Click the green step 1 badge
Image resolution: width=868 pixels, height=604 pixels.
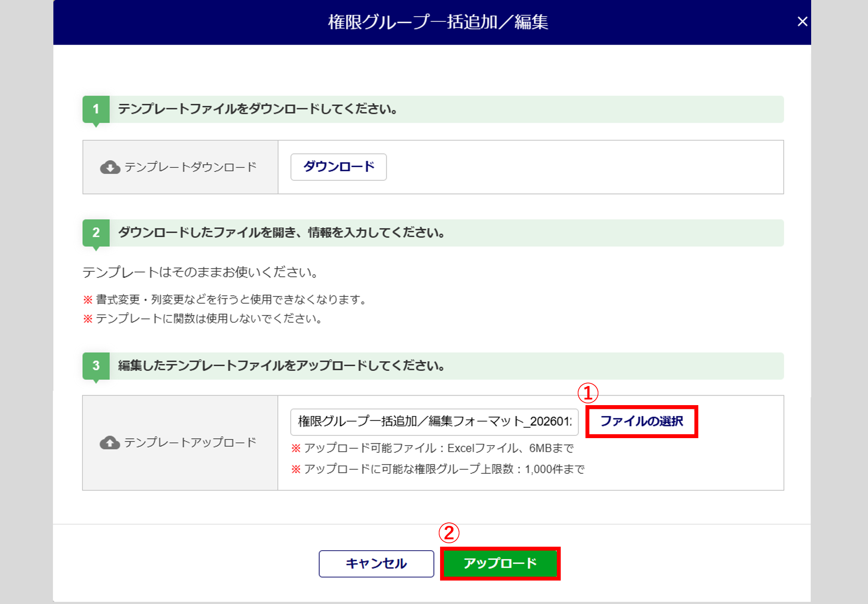(x=96, y=109)
